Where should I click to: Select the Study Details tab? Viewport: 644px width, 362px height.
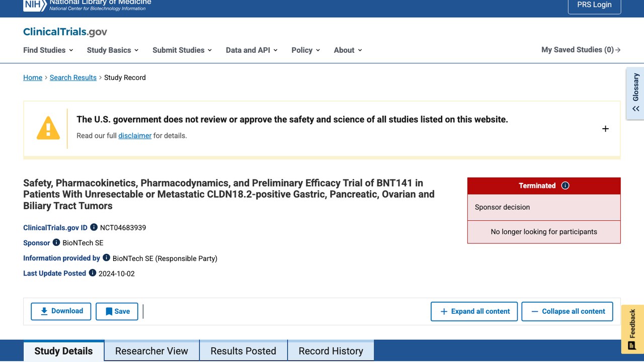point(63,351)
